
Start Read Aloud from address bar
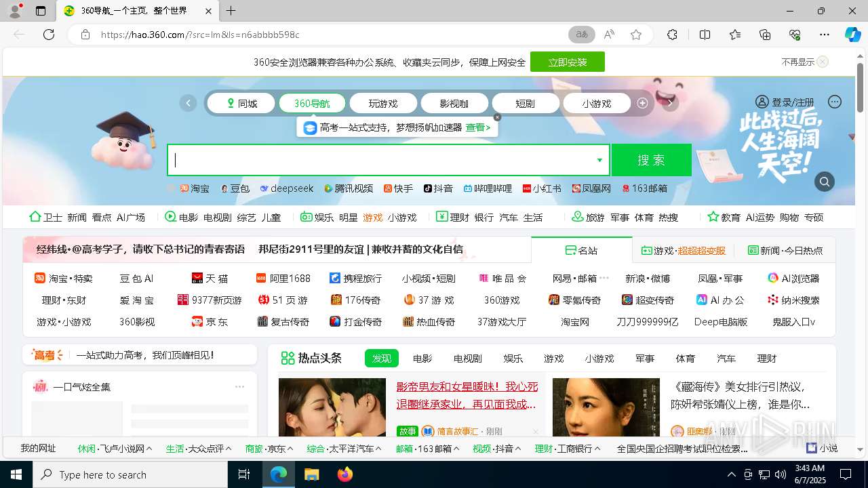(x=609, y=35)
